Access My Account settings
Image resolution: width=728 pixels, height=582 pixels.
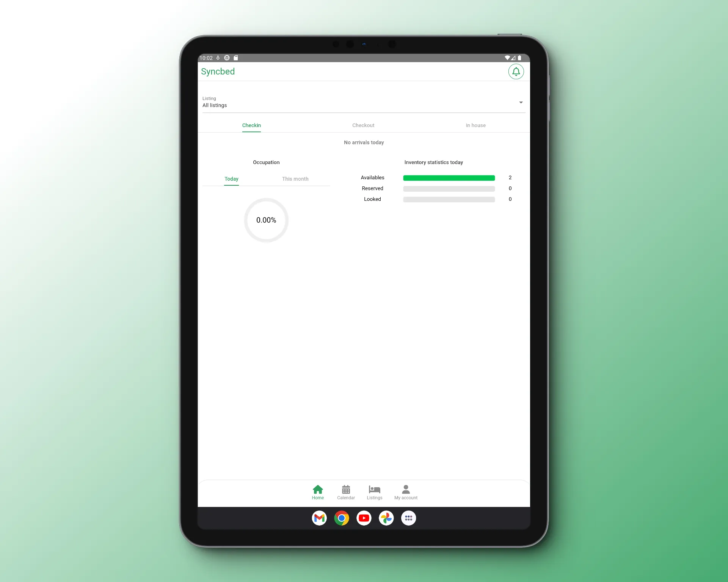coord(405,492)
